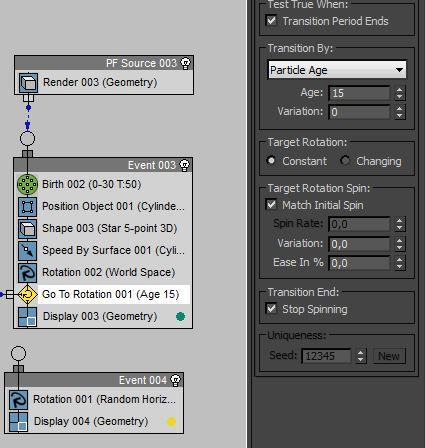
Task: Click into the Seed value field
Action: pos(326,356)
